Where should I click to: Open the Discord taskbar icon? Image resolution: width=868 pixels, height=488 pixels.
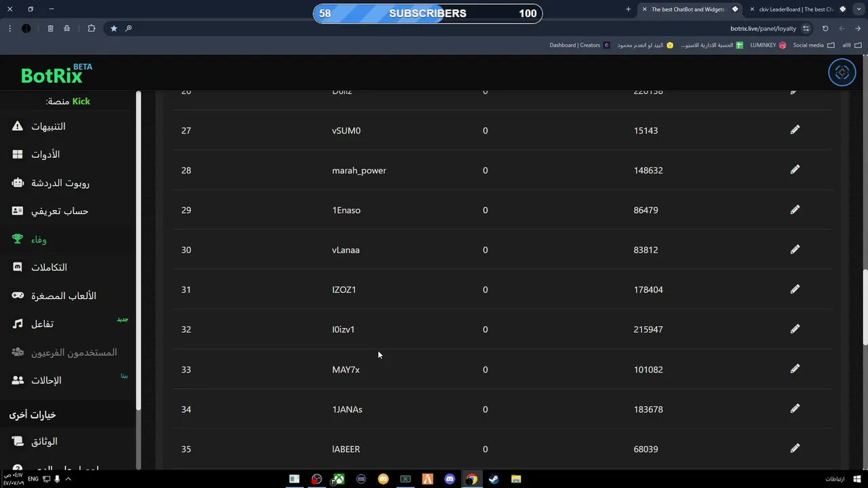point(450,479)
